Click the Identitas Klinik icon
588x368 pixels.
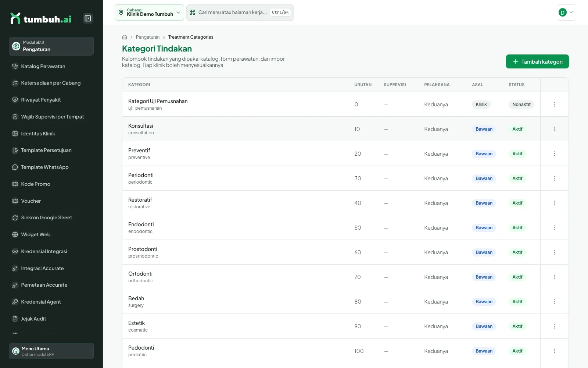click(x=15, y=134)
